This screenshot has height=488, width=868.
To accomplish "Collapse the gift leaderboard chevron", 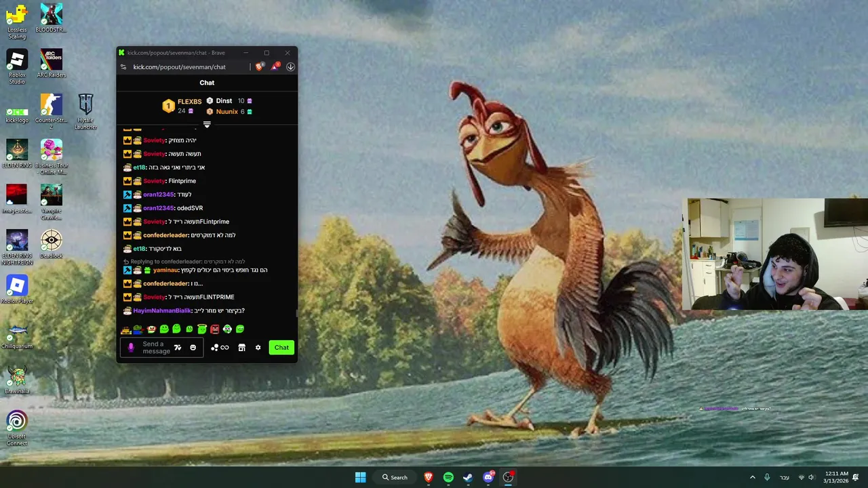I will point(207,125).
